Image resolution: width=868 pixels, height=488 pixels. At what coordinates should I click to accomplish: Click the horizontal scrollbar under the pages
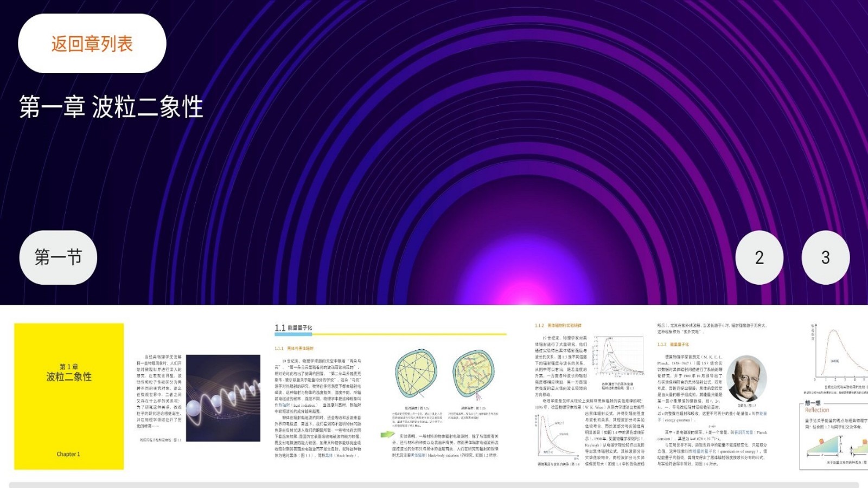click(x=434, y=485)
